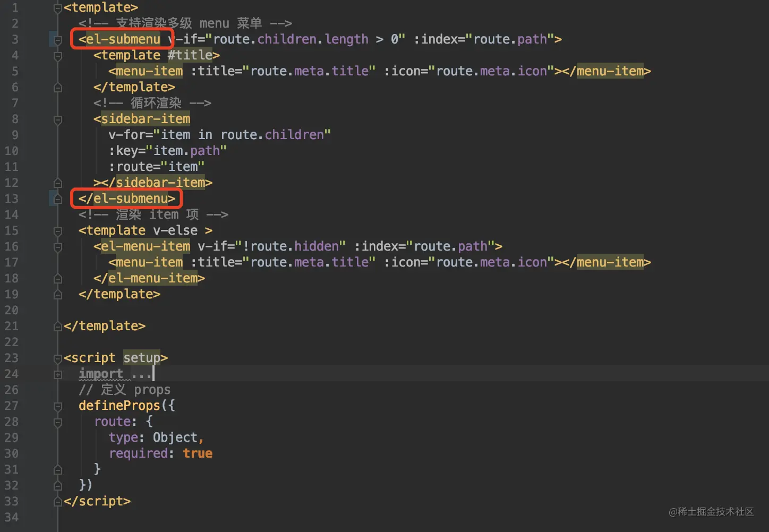Click 'route.meta.icon' on line 17
The image size is (769, 532).
[x=492, y=262]
